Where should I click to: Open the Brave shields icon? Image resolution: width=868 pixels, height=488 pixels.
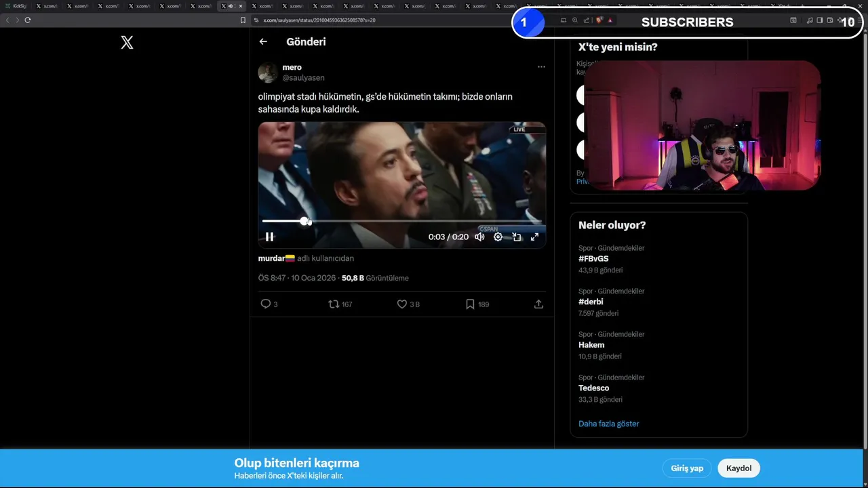click(x=599, y=20)
